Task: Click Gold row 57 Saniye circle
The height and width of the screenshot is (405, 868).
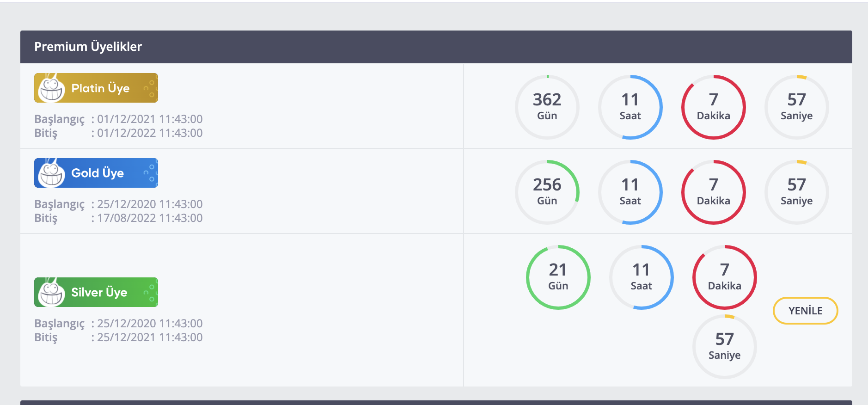Action: (x=797, y=192)
